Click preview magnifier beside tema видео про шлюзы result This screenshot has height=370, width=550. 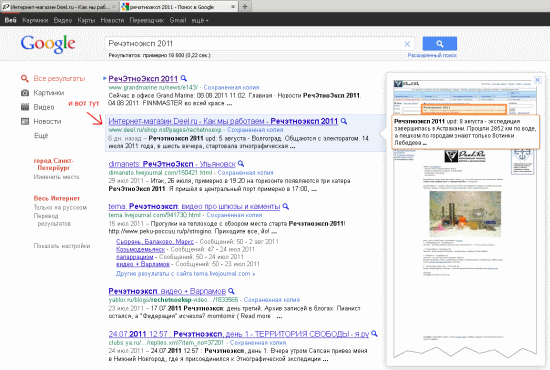tap(286, 206)
